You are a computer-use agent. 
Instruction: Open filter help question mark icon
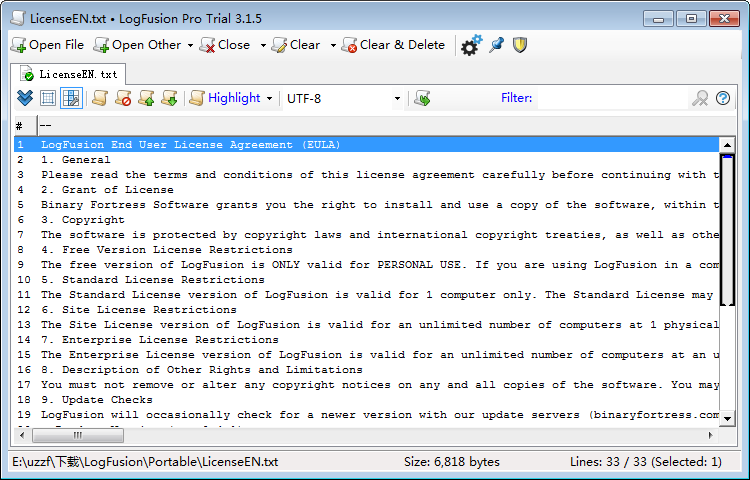pyautogui.click(x=723, y=98)
